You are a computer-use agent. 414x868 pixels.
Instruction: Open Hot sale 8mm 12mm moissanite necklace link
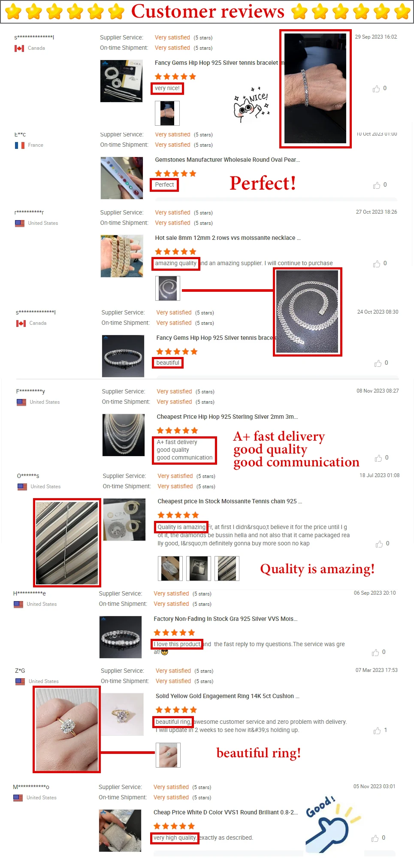(x=228, y=238)
